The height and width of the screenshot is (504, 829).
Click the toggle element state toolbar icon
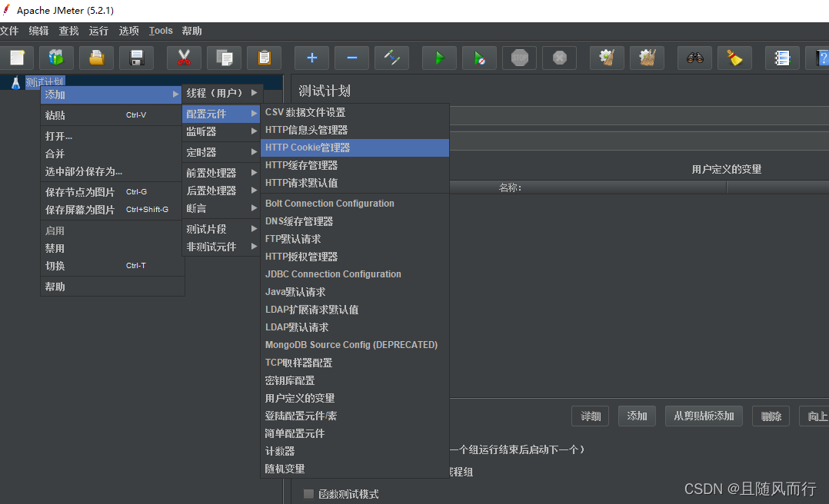[x=392, y=58]
